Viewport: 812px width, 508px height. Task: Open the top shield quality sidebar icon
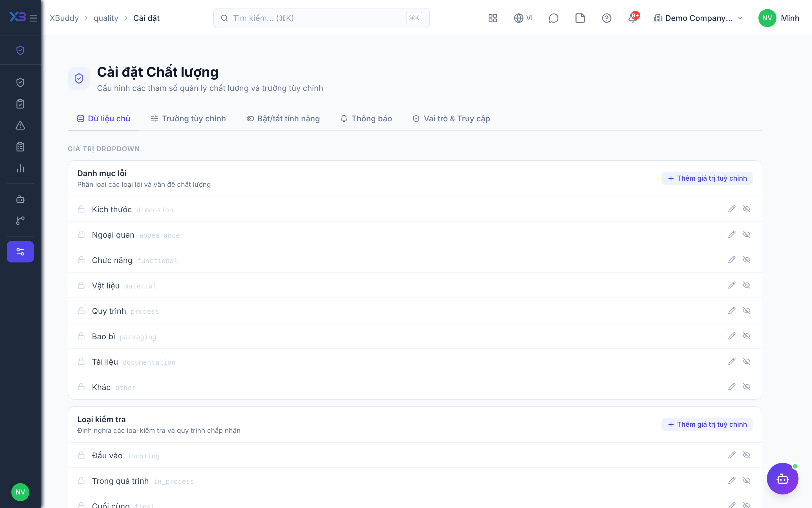point(20,50)
